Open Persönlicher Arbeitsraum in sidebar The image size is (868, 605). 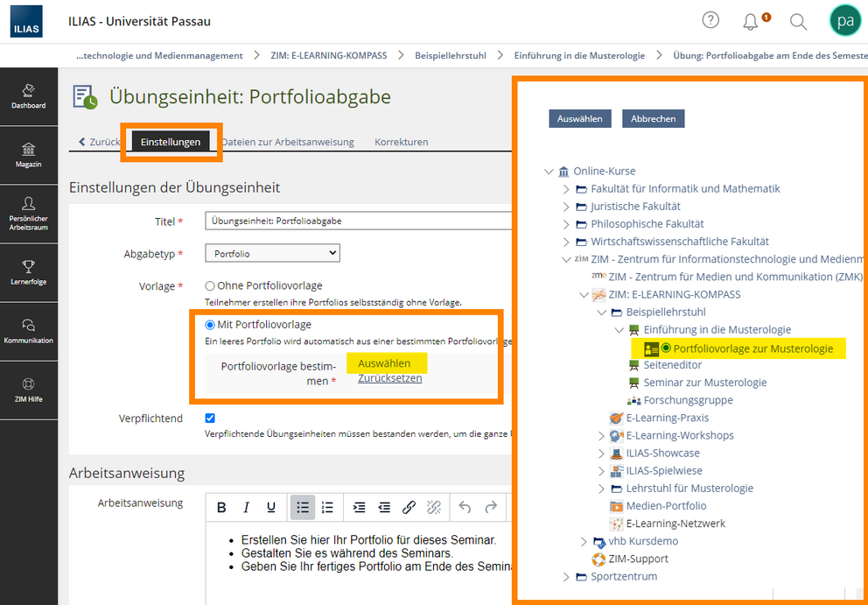pyautogui.click(x=29, y=214)
